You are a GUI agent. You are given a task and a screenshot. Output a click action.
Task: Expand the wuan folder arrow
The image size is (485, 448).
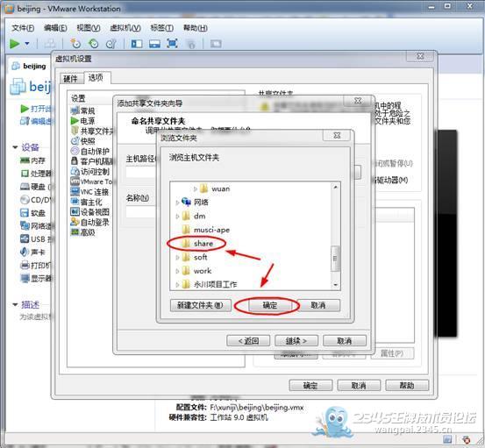pyautogui.click(x=196, y=188)
